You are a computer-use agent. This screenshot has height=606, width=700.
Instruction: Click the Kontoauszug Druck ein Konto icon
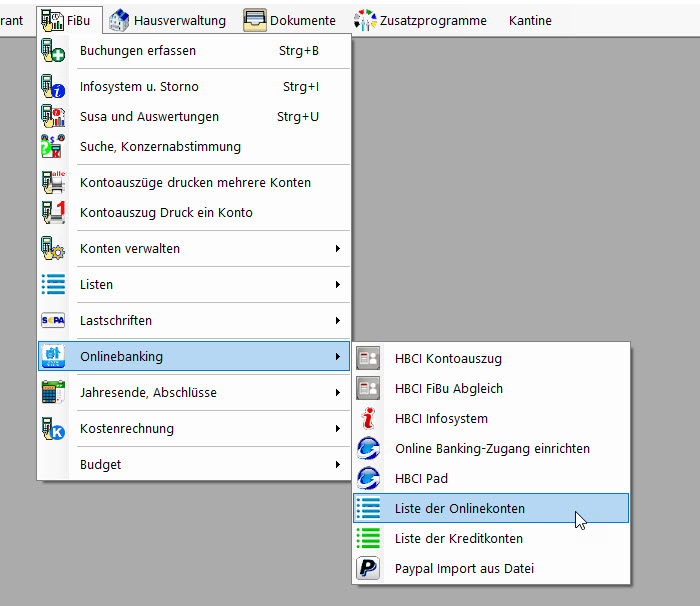pos(53,212)
